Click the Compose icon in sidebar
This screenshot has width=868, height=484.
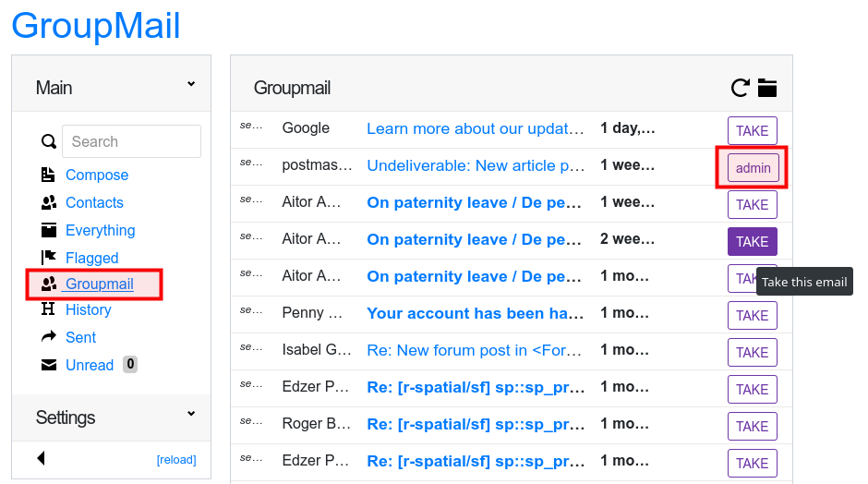(48, 175)
